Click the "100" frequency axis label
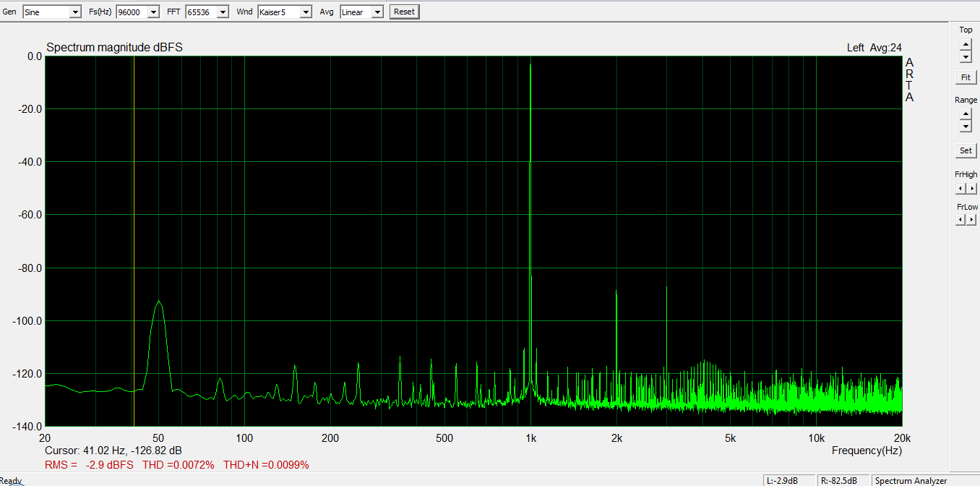 click(x=244, y=438)
